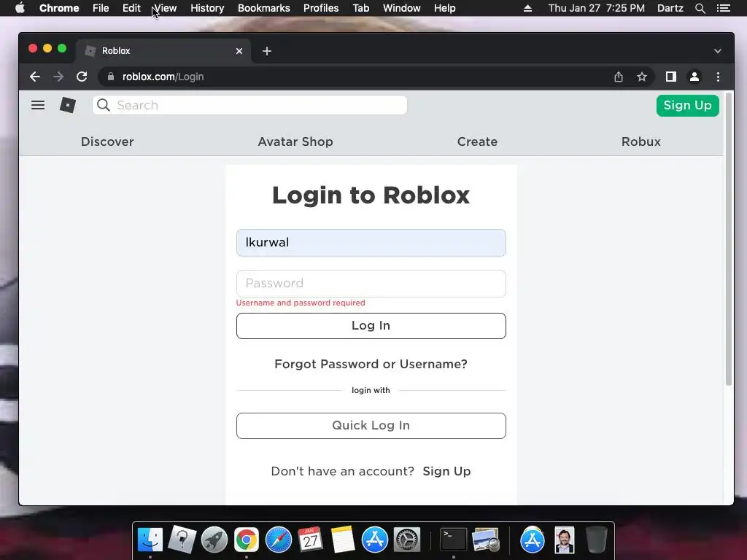Viewport: 747px width, 560px height.
Task: Select the Roblox browser tab
Action: point(164,51)
